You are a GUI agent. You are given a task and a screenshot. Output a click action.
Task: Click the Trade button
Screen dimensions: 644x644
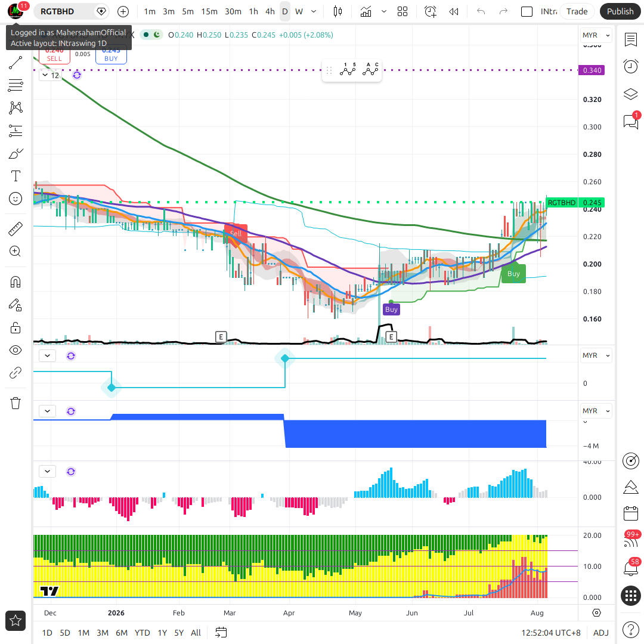coord(577,11)
